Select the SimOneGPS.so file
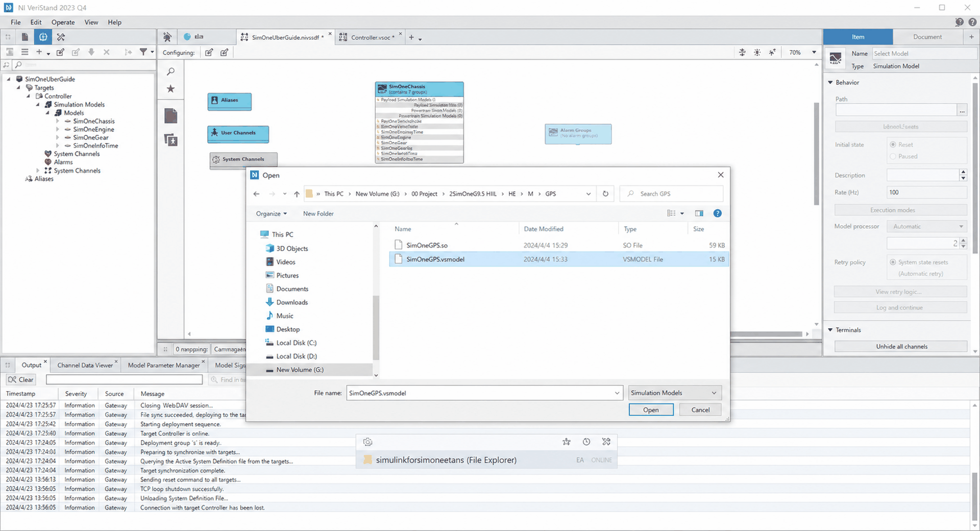The image size is (980, 531). 558,245
